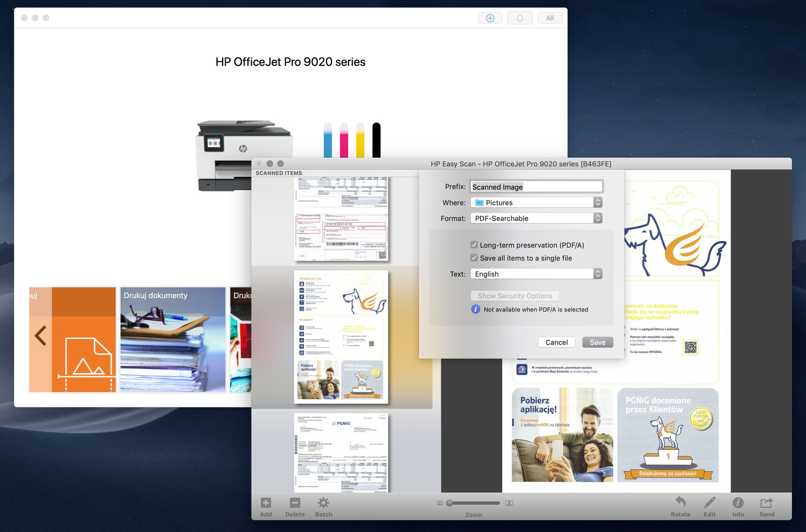Open the notifications bell in HP Smart

click(x=520, y=18)
